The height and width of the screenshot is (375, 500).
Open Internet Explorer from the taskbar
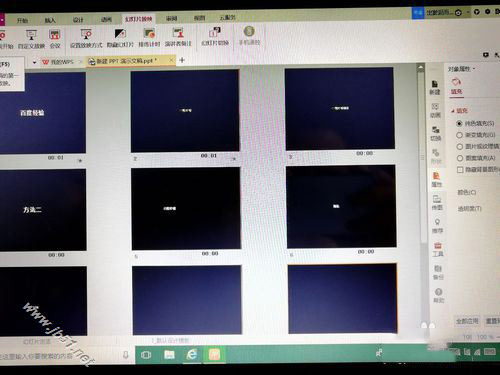coord(192,354)
